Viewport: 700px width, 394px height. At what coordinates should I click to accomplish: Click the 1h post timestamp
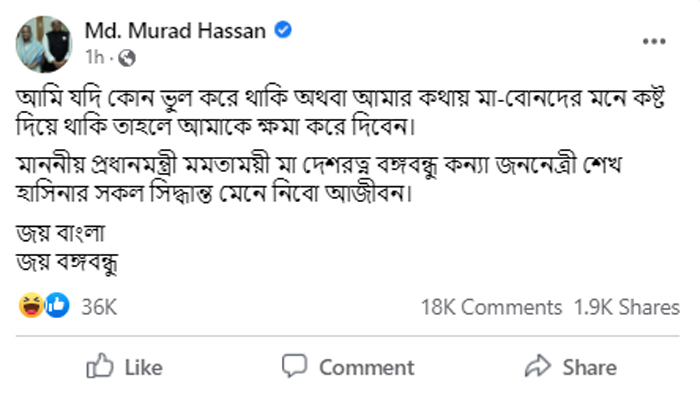click(x=95, y=58)
